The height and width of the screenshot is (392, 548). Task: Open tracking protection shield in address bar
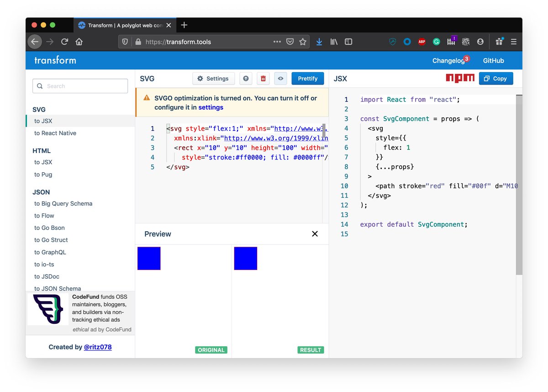click(x=126, y=42)
